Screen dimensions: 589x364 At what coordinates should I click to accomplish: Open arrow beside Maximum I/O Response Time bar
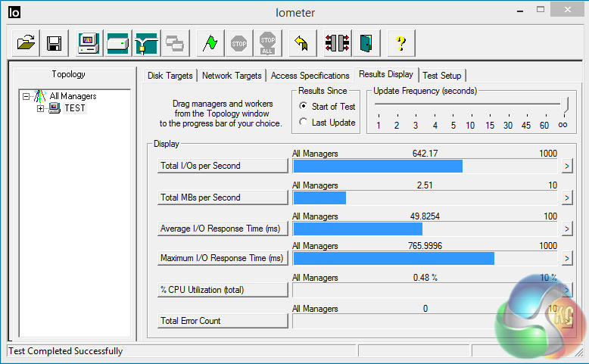[567, 258]
